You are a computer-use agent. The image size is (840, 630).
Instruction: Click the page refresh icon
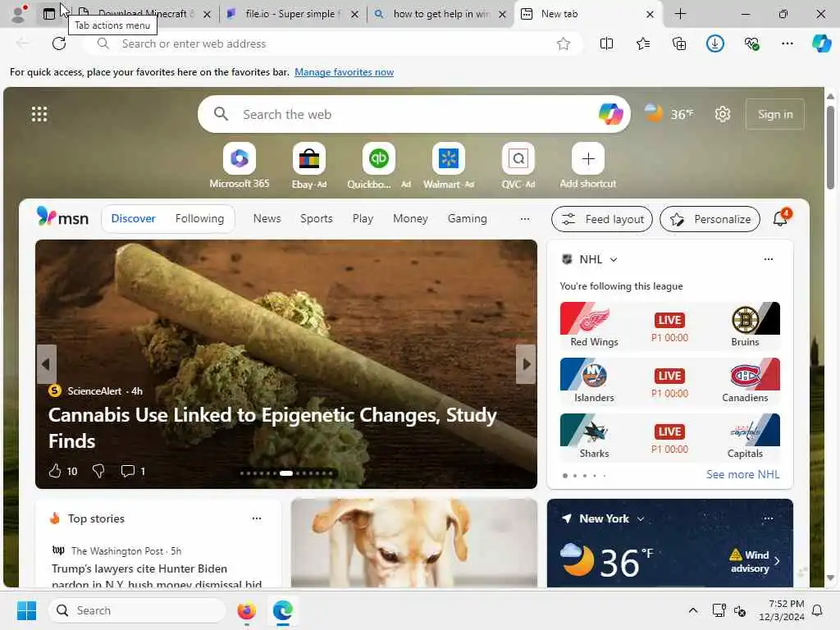59,43
